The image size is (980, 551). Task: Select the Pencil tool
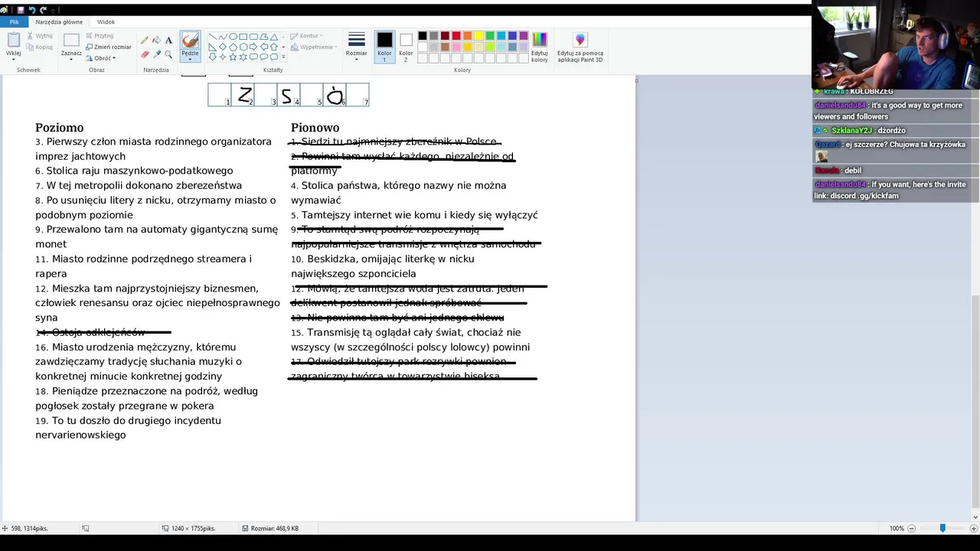145,41
